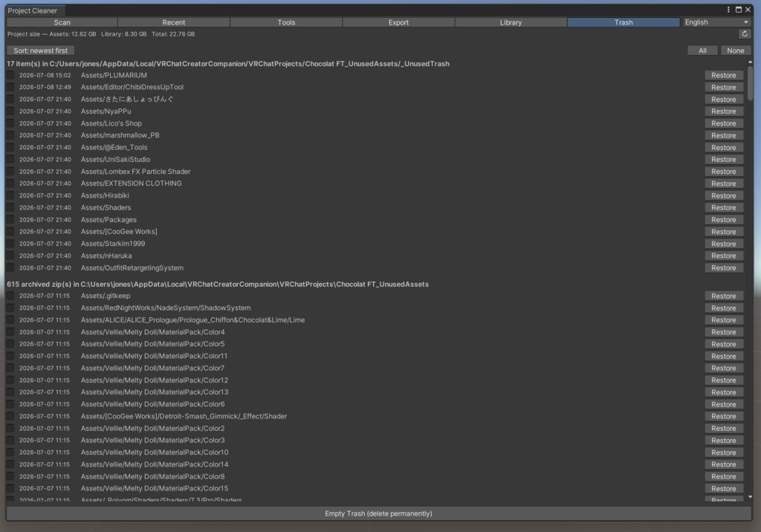Click the scrollbar down arrow
Viewport: 761px width, 532px height.
point(751,497)
